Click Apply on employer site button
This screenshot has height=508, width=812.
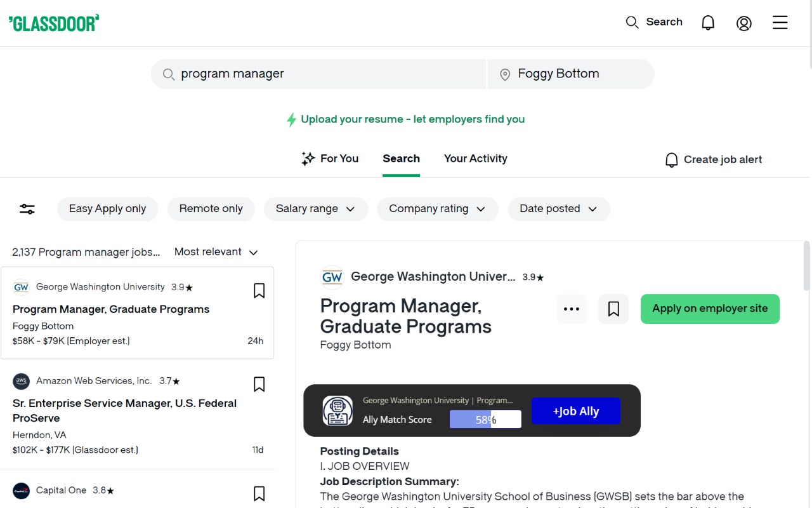point(710,309)
